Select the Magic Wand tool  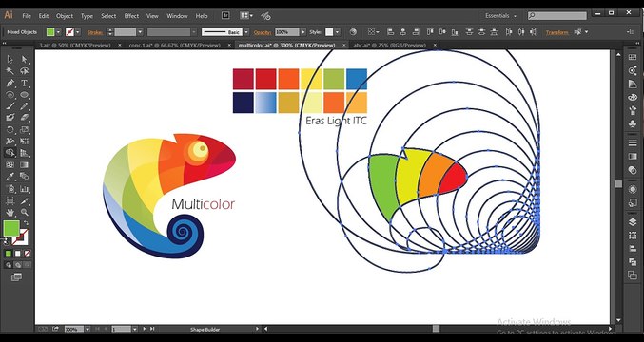click(10, 71)
